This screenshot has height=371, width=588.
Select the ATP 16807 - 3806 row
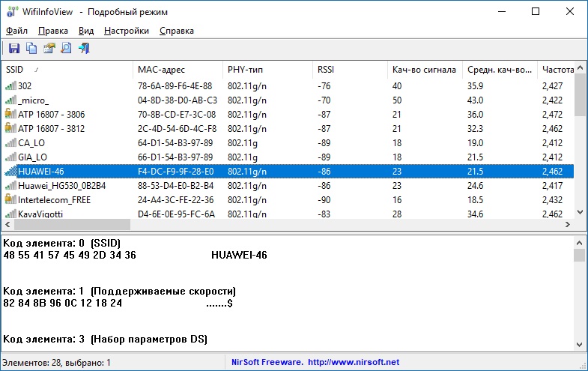tap(288, 115)
